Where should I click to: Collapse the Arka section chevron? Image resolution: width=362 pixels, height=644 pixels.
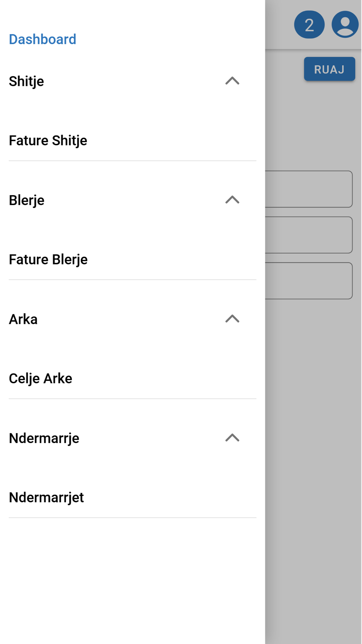click(x=232, y=319)
